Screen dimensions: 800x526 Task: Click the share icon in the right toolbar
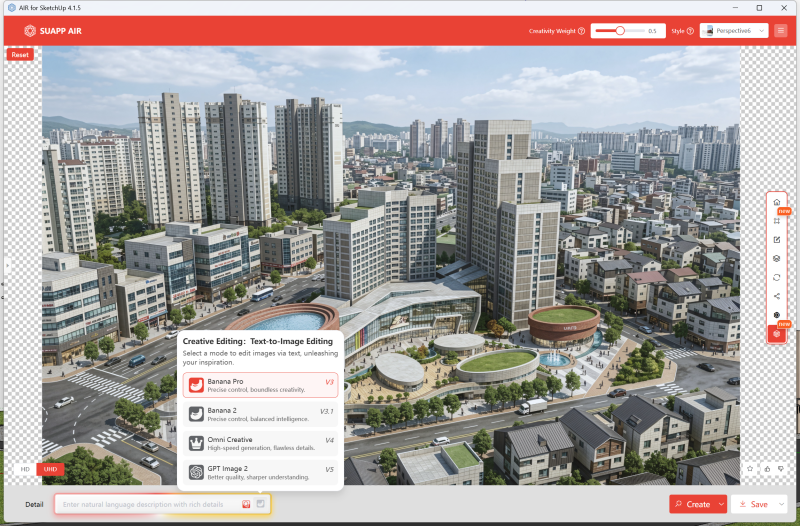777,296
